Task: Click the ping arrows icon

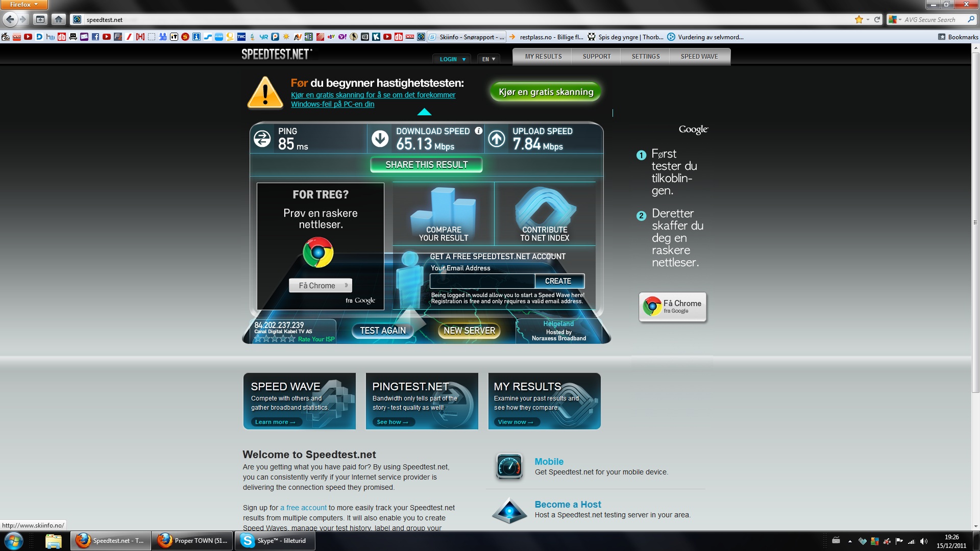Action: click(x=262, y=138)
